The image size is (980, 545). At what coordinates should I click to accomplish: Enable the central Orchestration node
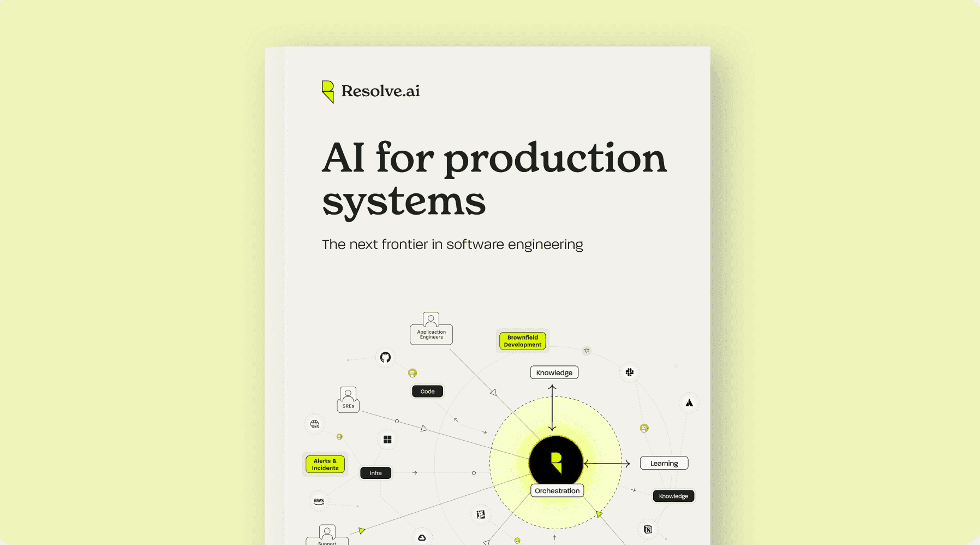click(557, 490)
